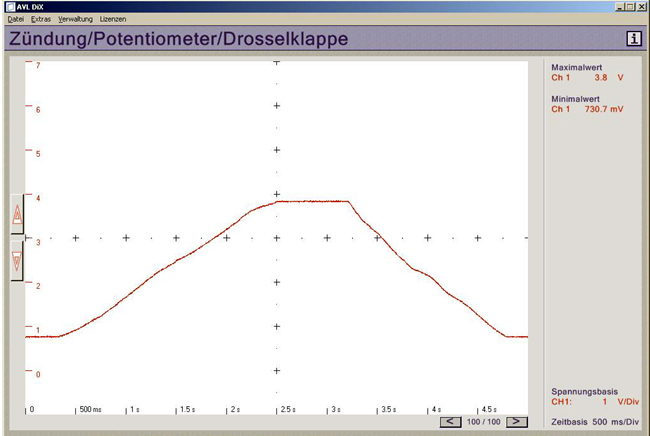Click the Zeitbasis 500 ms/Div setting
Image resolution: width=650 pixels, height=436 pixels.
(x=597, y=422)
